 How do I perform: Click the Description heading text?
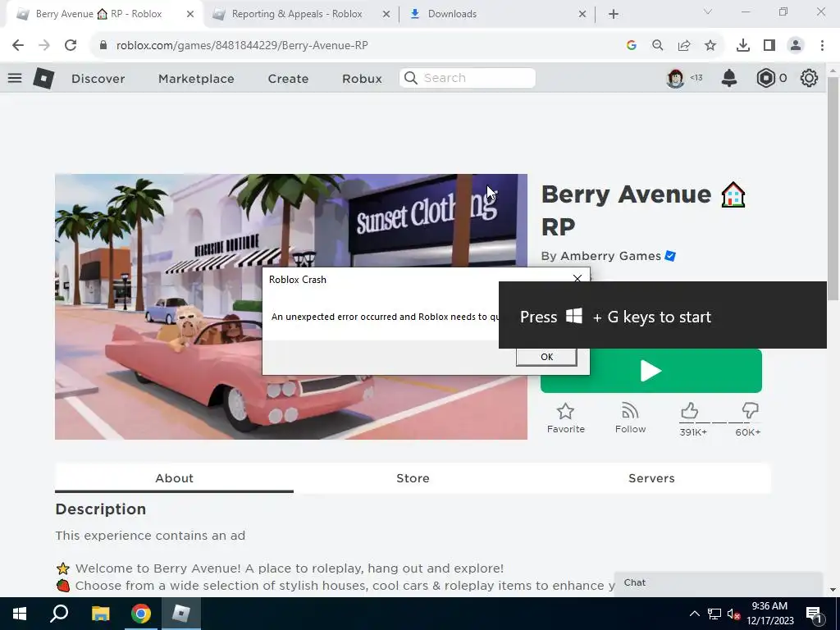click(x=101, y=509)
